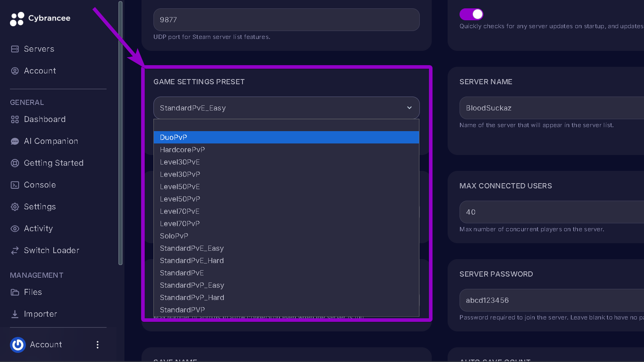This screenshot has height=362, width=644.
Task: Open the Account options three-dot menu
Action: 97,345
